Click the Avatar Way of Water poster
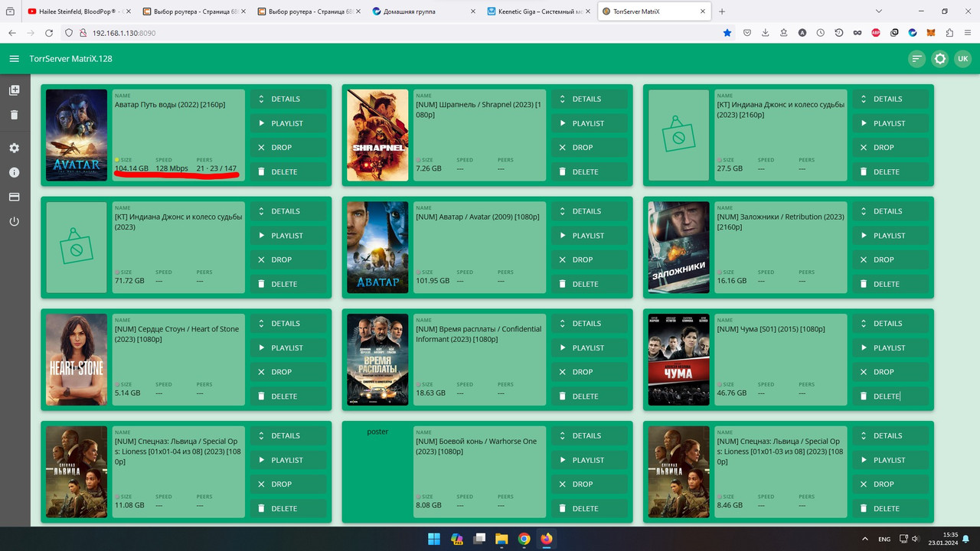 (77, 135)
